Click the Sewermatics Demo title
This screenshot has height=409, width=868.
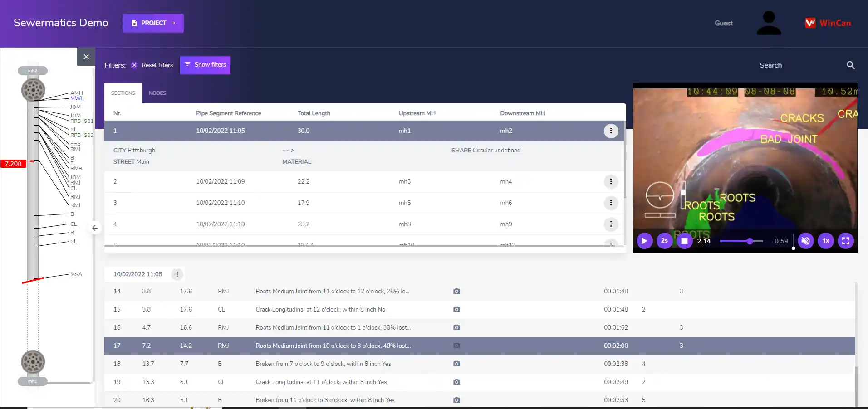pyautogui.click(x=61, y=23)
